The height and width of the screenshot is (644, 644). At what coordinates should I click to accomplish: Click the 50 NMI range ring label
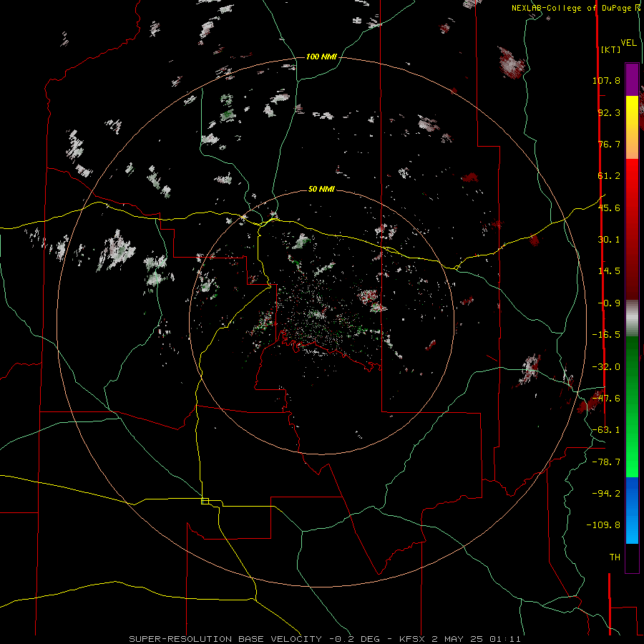321,189
